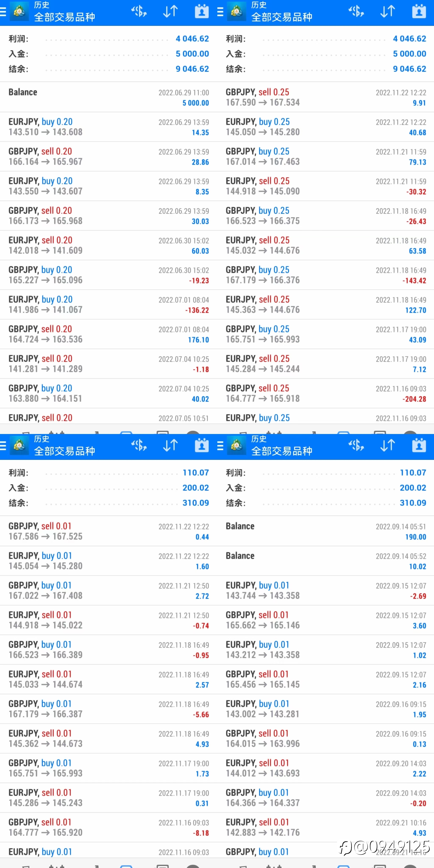Tap MetaTrader app logo in Balance 5 000.00 panel
Image resolution: width=434 pixels, height=868 pixels.
click(x=19, y=11)
